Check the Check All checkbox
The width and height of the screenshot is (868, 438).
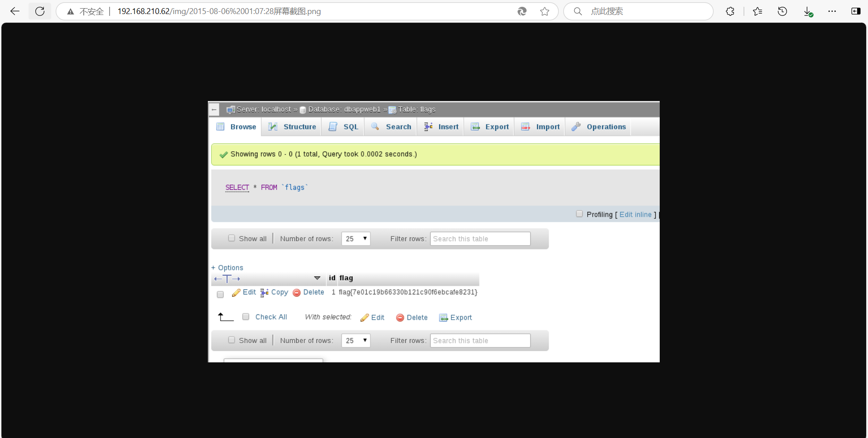pyautogui.click(x=246, y=317)
